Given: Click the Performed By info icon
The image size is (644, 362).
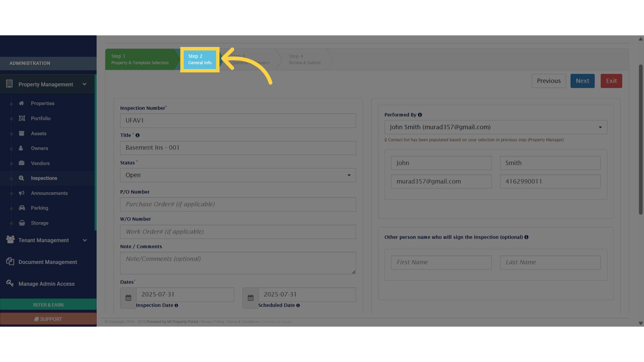Looking at the screenshot, I should click(x=420, y=115).
